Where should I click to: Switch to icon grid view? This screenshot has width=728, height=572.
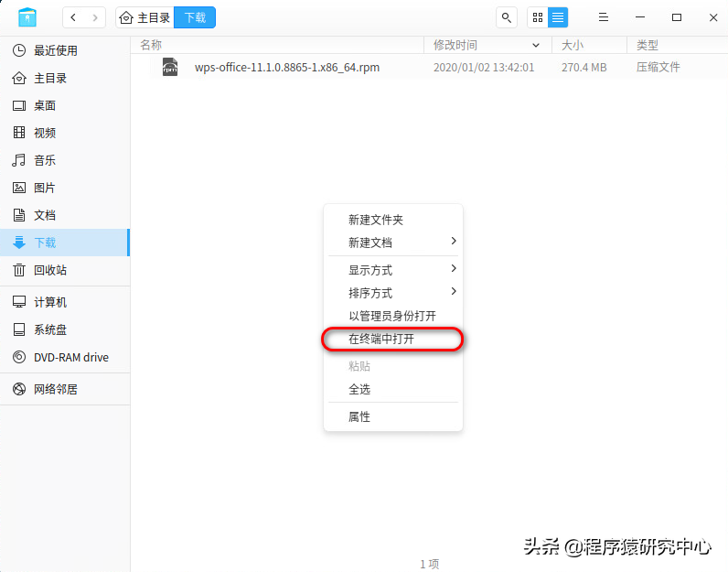(x=538, y=17)
